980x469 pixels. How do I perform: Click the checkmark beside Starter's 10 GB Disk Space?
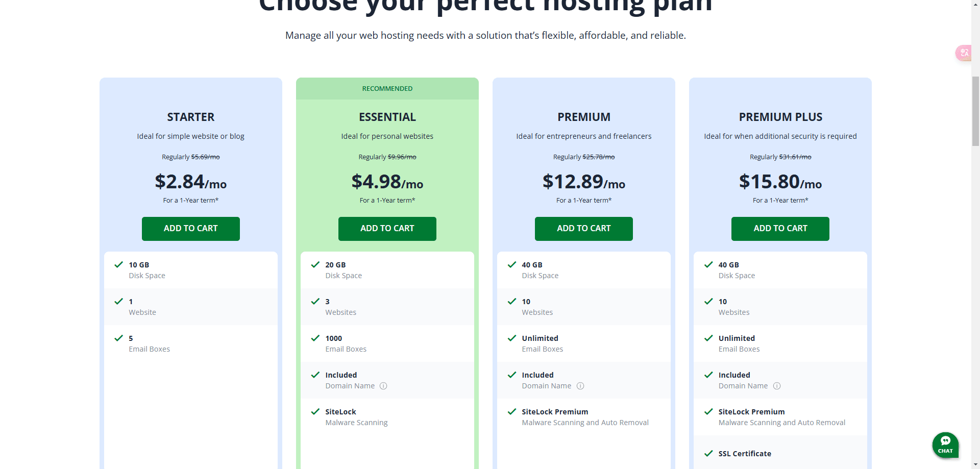(118, 265)
